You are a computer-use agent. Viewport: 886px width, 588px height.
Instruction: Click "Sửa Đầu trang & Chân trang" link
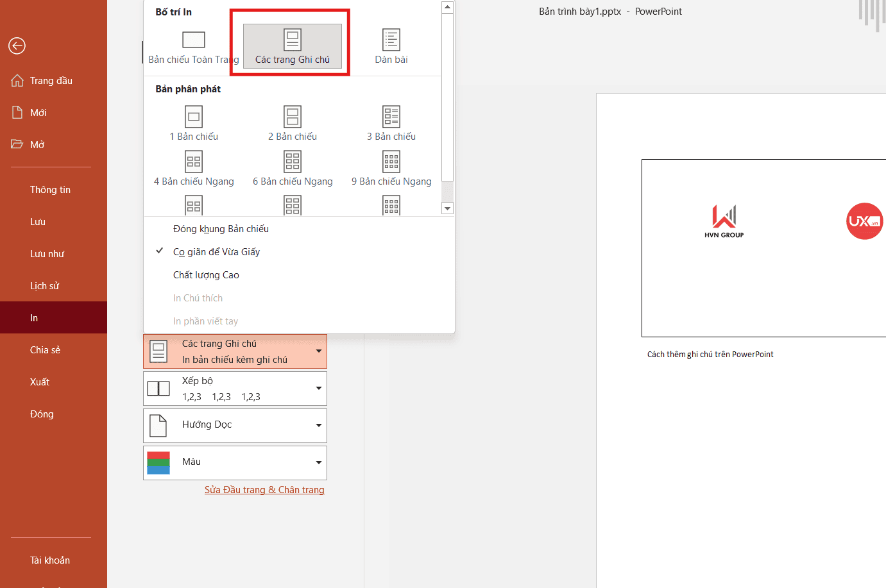click(264, 489)
